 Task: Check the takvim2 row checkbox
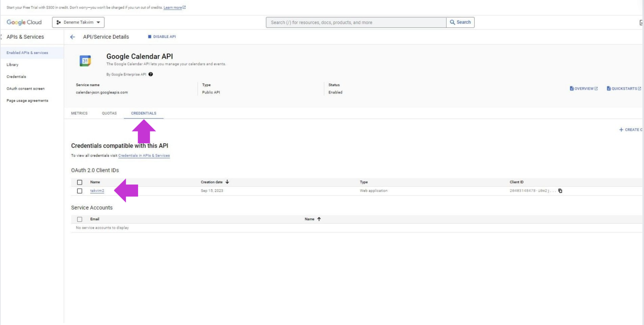(80, 191)
